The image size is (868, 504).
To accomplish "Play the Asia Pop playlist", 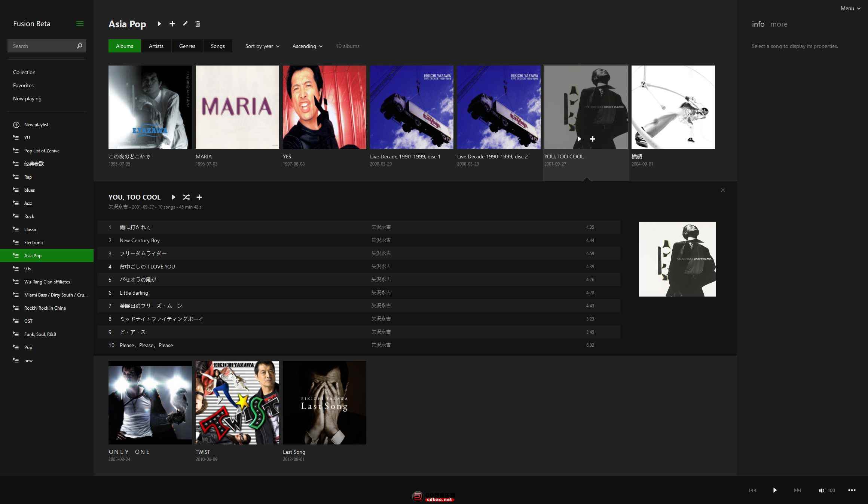I will click(x=159, y=24).
